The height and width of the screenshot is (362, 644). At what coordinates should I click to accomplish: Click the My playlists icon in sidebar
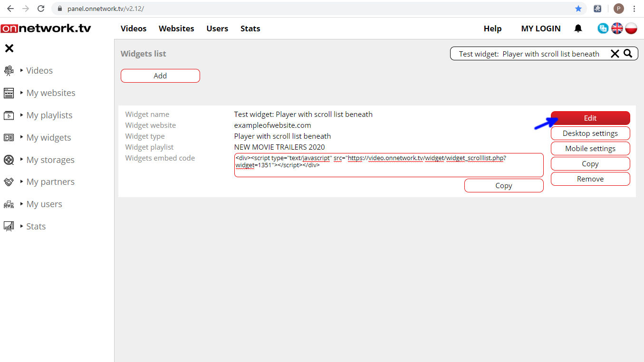pos(9,115)
